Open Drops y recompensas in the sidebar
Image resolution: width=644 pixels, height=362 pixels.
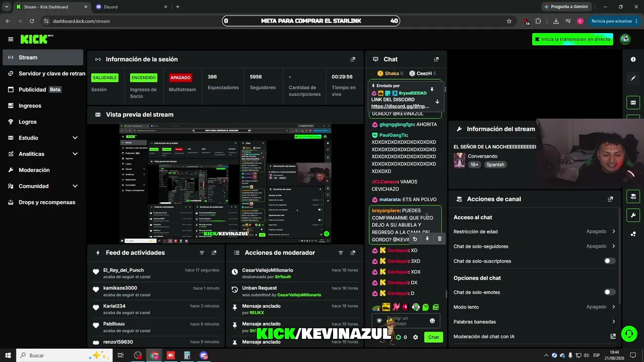(43, 202)
